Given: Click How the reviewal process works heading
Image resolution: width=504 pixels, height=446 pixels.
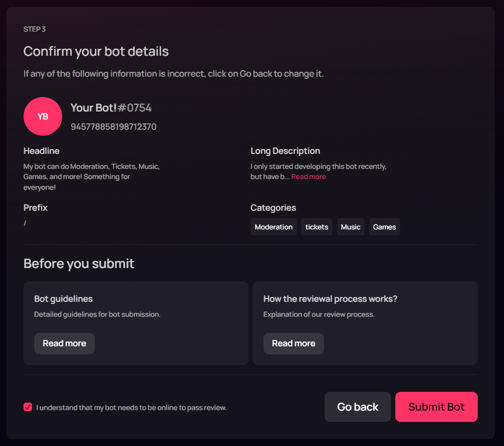Looking at the screenshot, I should pos(330,299).
